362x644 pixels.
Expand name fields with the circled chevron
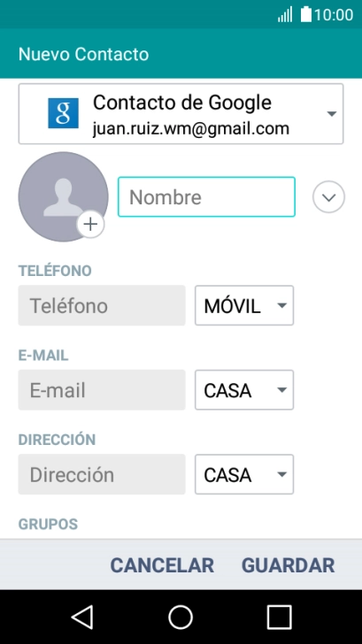(x=328, y=196)
